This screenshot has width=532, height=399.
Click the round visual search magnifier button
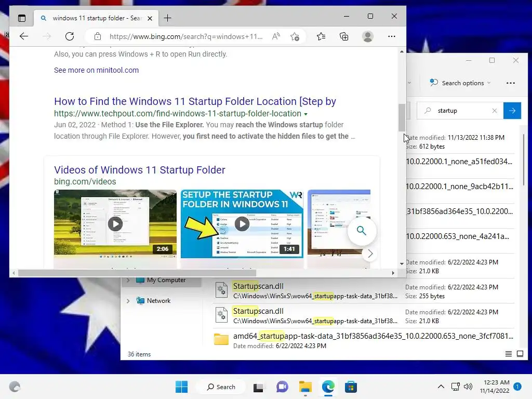pos(362,231)
